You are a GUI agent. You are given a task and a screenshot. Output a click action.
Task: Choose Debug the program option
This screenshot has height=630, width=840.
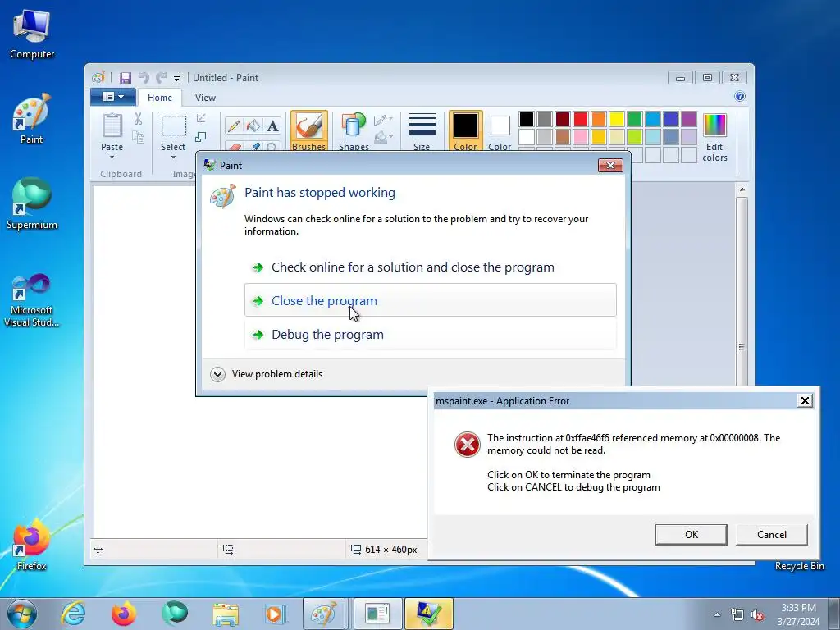point(431,334)
